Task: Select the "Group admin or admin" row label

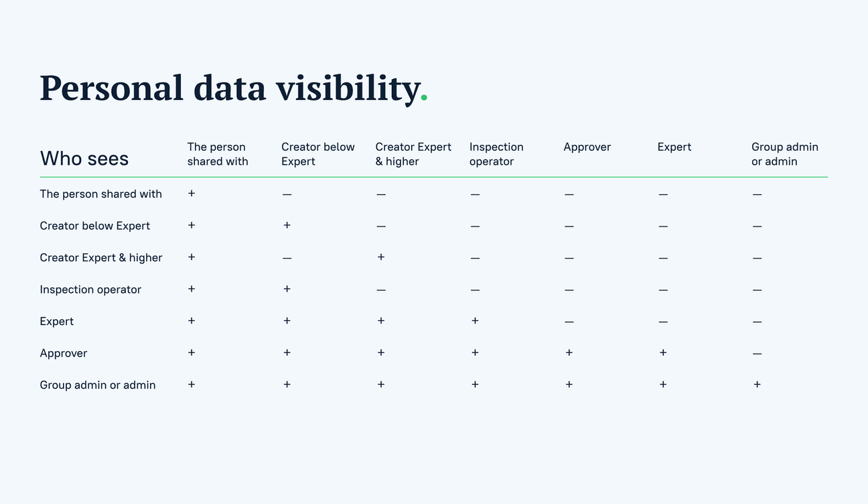Action: click(98, 385)
